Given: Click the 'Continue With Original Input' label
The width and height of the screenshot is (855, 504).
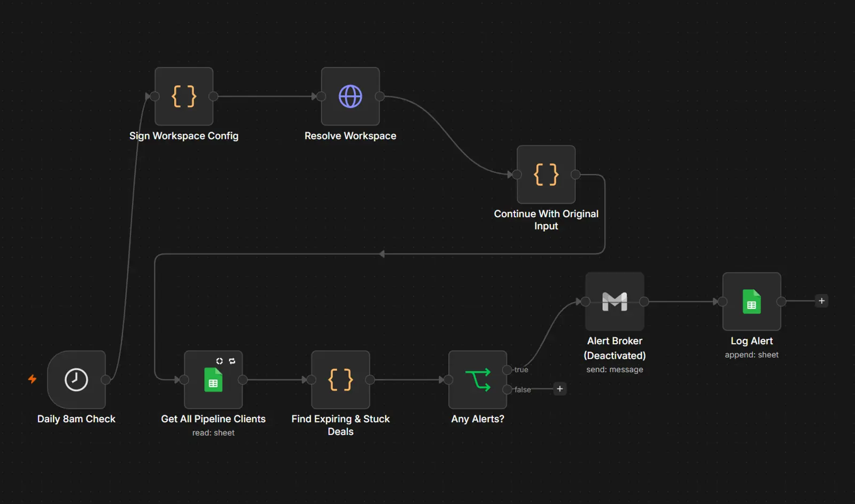Looking at the screenshot, I should (x=546, y=220).
